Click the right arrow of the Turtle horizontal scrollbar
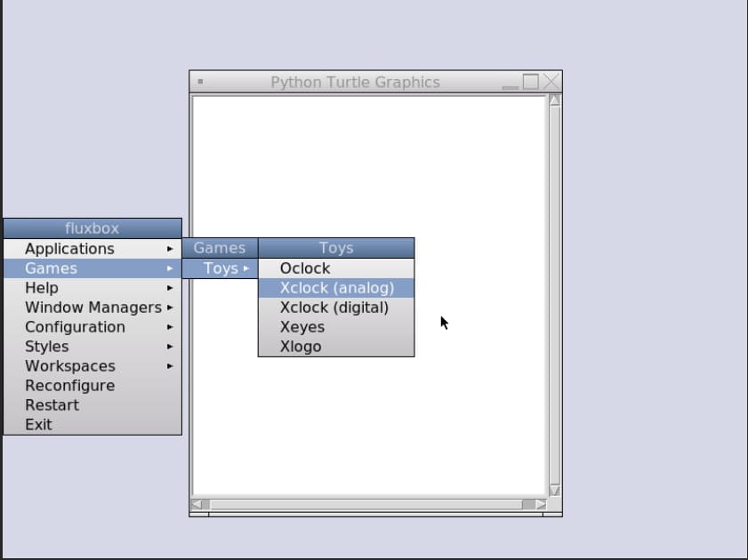The width and height of the screenshot is (748, 560). (541, 504)
